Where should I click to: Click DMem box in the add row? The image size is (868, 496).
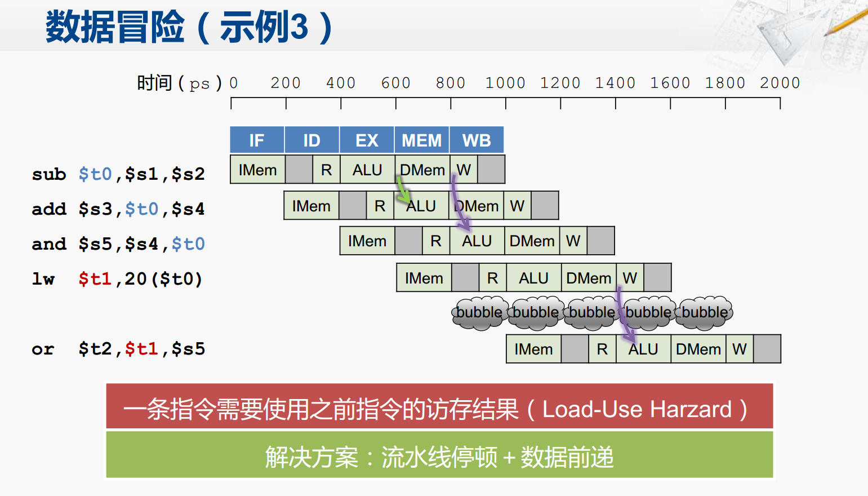pos(477,206)
